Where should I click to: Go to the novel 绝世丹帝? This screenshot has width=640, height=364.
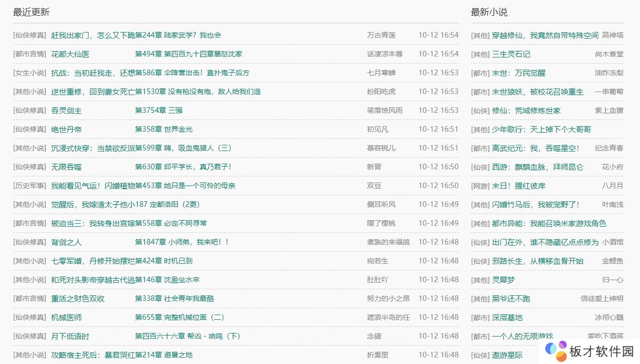(66, 129)
